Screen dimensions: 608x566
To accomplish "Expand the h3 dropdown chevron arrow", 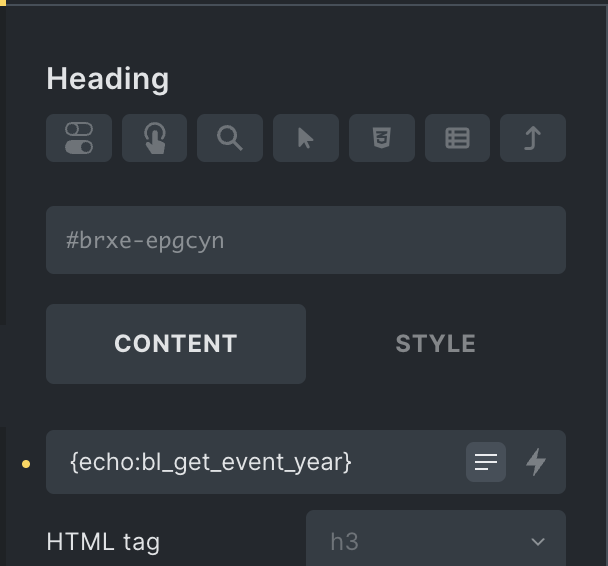I will [x=538, y=542].
